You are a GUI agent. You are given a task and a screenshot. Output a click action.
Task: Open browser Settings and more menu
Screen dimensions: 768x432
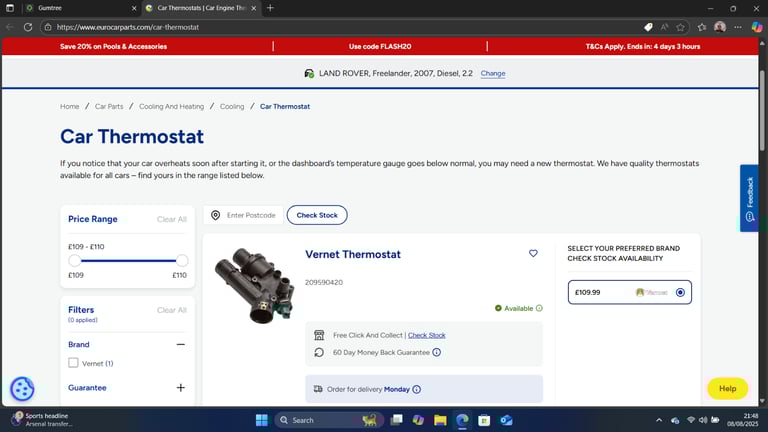coord(738,27)
